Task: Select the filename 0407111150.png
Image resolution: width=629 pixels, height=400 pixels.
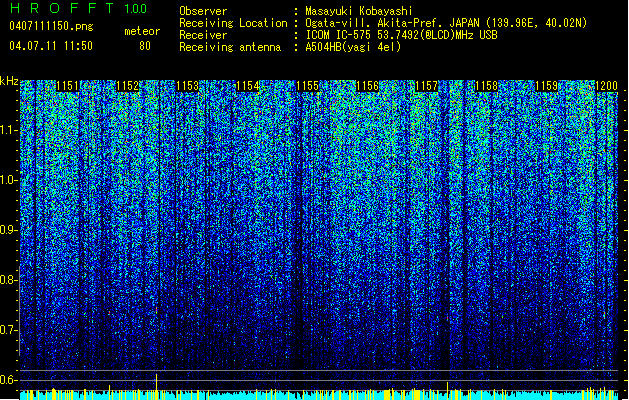Action: tap(51, 26)
